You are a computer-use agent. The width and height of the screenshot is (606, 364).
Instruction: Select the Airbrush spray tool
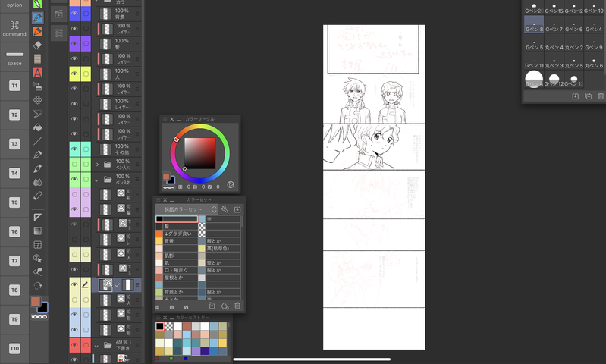coord(37,86)
